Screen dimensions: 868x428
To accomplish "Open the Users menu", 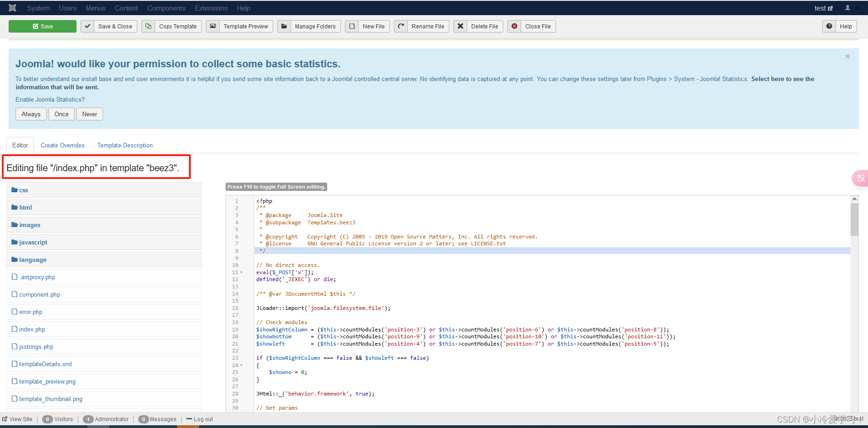I will [68, 8].
